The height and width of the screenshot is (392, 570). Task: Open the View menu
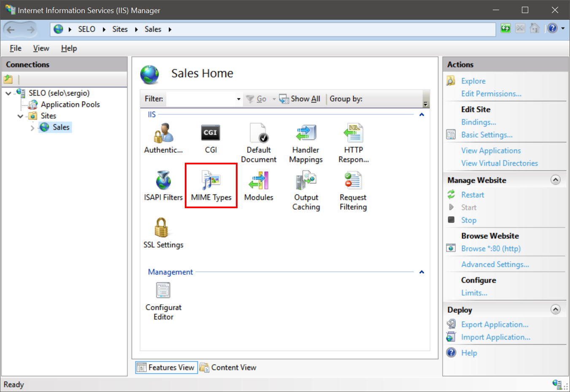[x=41, y=48]
